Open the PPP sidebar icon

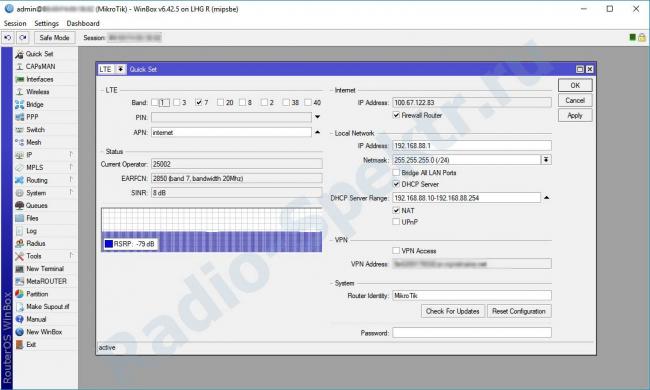(19, 117)
